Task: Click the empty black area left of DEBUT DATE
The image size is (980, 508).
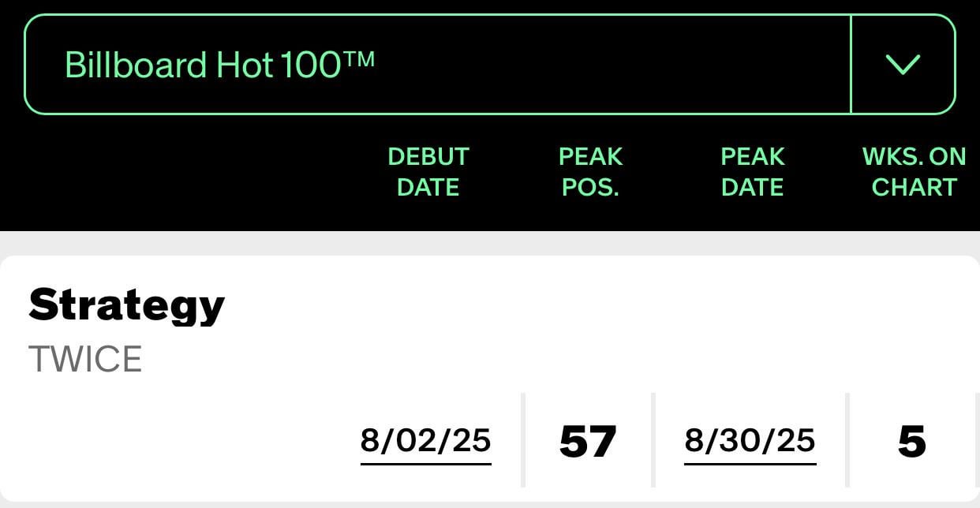Action: click(x=189, y=172)
